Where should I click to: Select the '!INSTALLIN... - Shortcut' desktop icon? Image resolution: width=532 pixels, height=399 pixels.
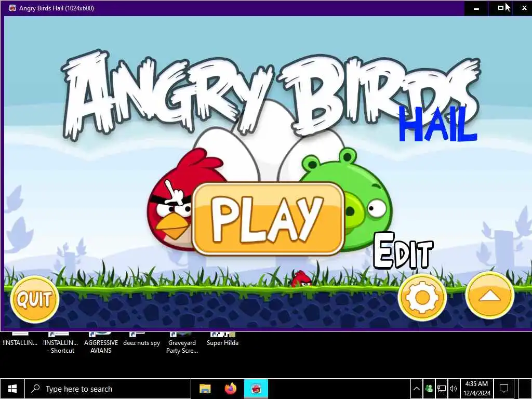[x=60, y=344]
